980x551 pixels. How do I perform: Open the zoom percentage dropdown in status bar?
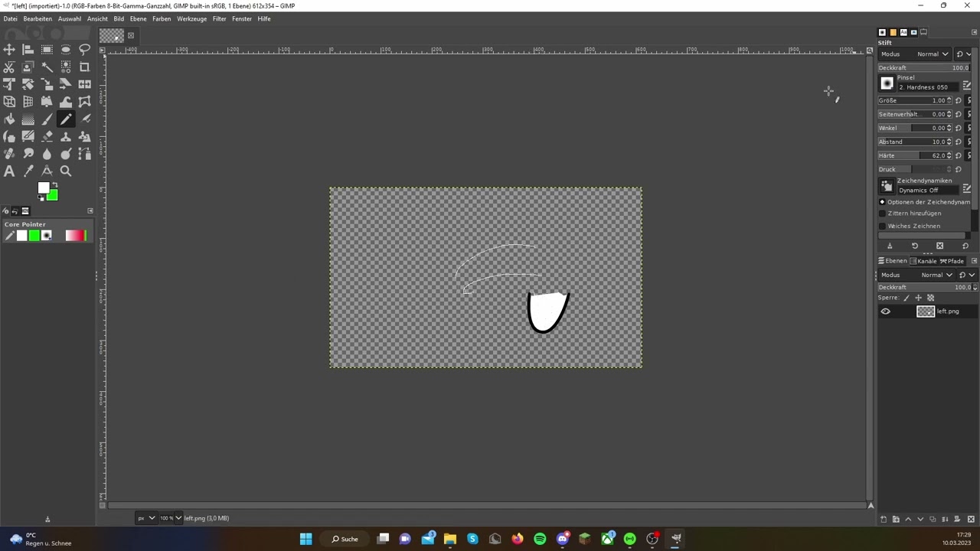tap(170, 518)
